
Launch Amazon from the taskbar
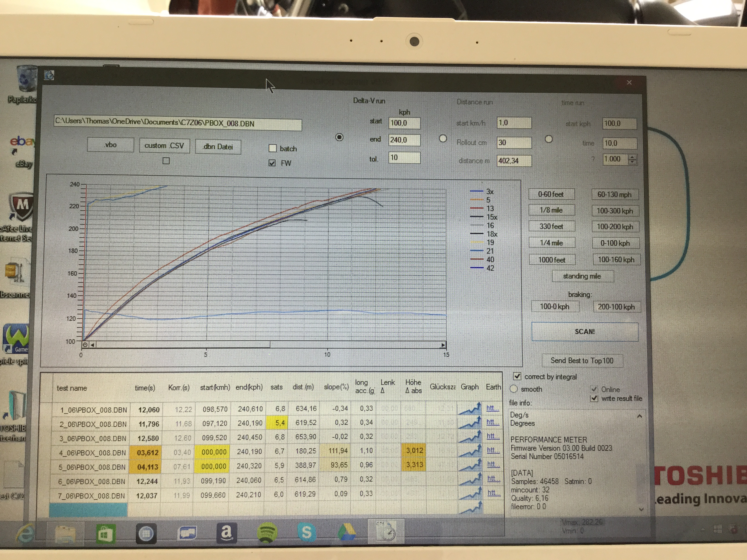tap(227, 533)
